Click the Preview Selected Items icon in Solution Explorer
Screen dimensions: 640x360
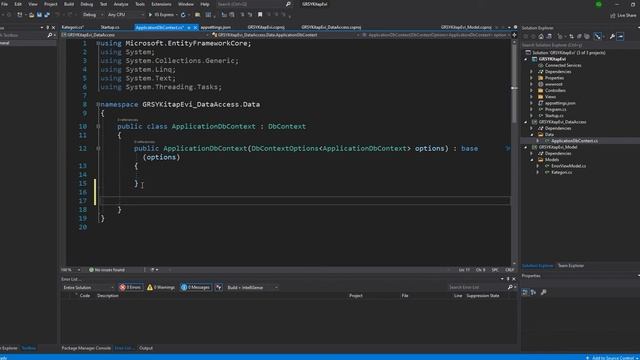[x=620, y=36]
